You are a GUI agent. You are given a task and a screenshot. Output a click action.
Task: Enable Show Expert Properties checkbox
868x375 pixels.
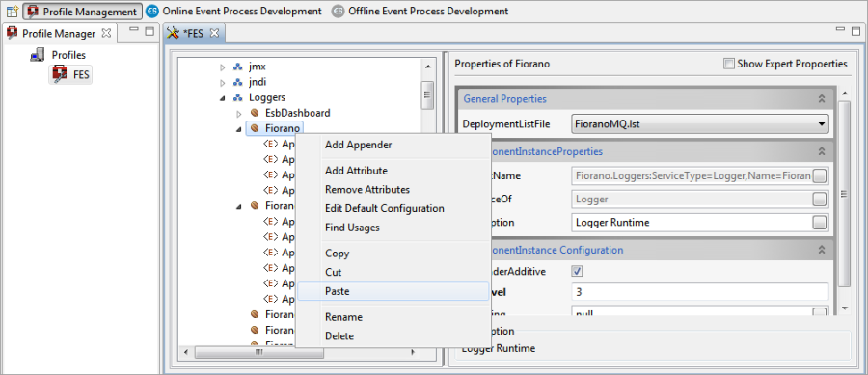(729, 64)
